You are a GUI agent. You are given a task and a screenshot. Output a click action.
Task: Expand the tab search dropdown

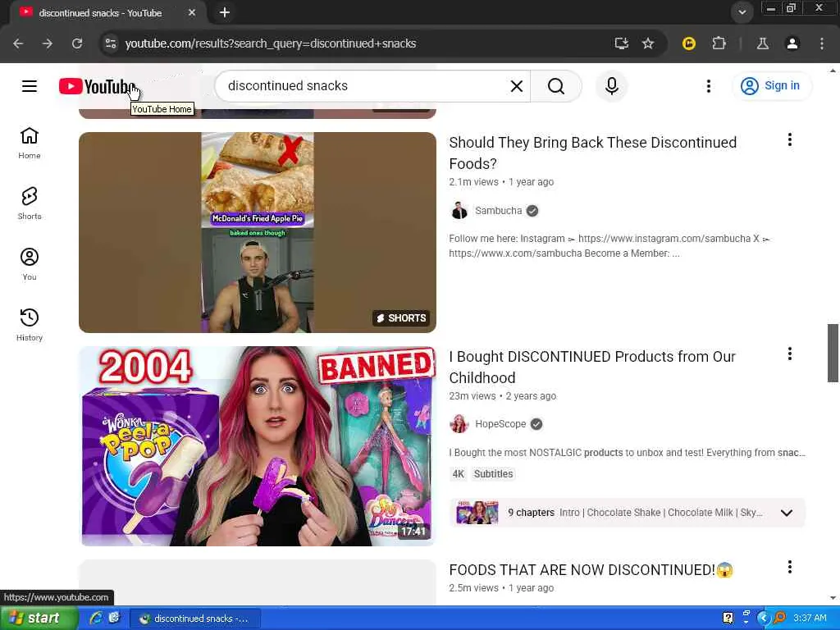[x=742, y=12]
